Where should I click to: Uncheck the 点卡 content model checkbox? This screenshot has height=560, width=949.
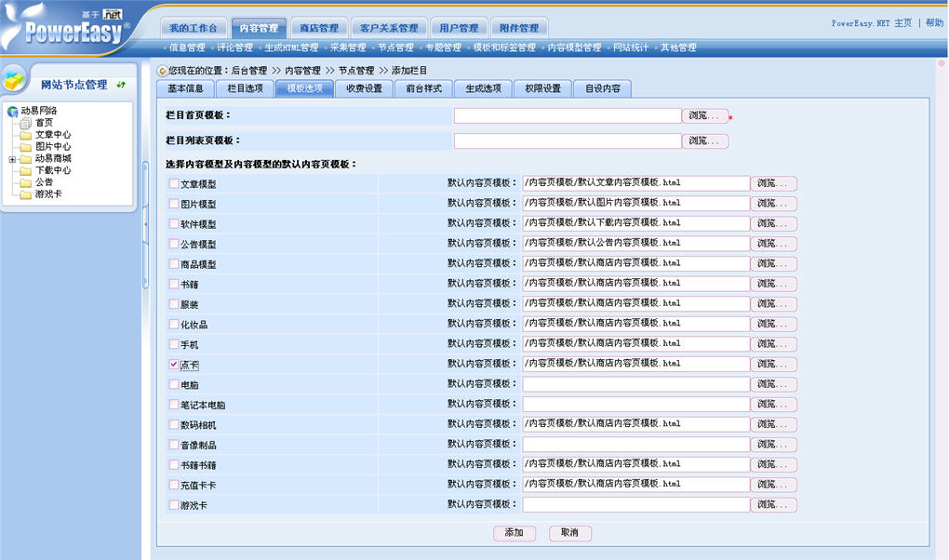point(173,364)
